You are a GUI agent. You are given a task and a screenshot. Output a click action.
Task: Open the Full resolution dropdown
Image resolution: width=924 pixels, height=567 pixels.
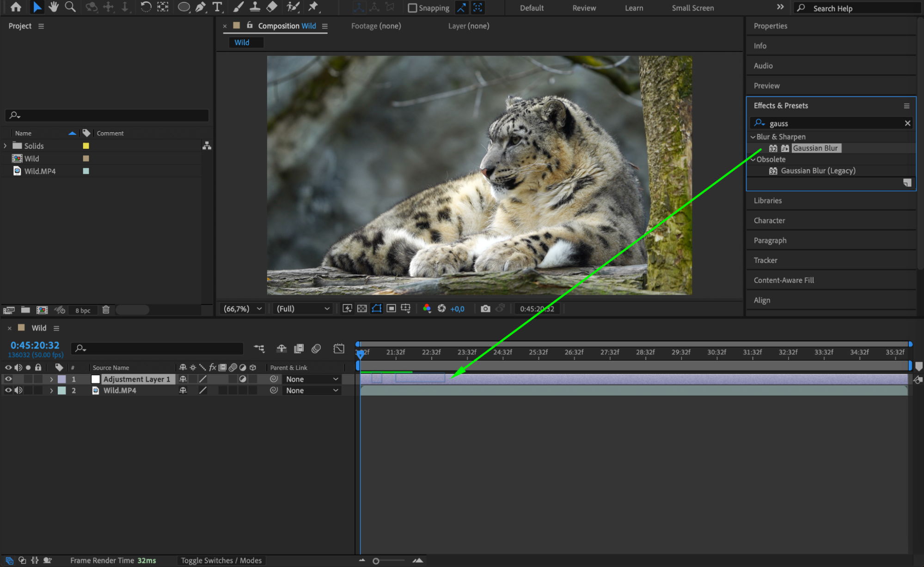click(x=303, y=309)
